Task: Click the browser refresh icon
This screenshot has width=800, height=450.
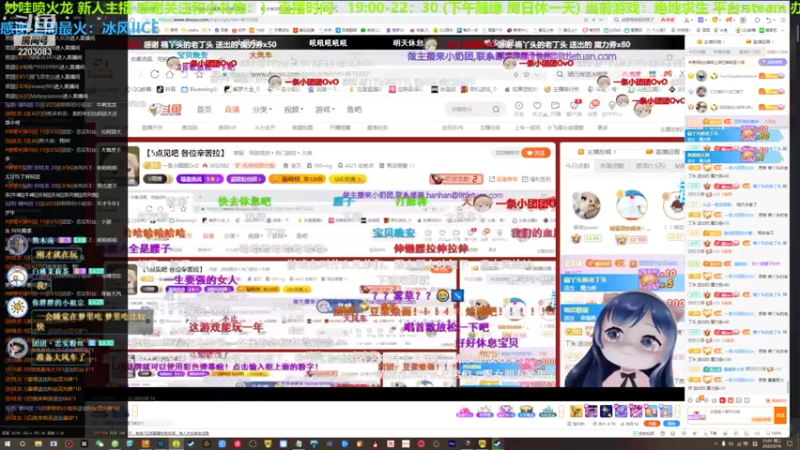Action: (x=155, y=74)
